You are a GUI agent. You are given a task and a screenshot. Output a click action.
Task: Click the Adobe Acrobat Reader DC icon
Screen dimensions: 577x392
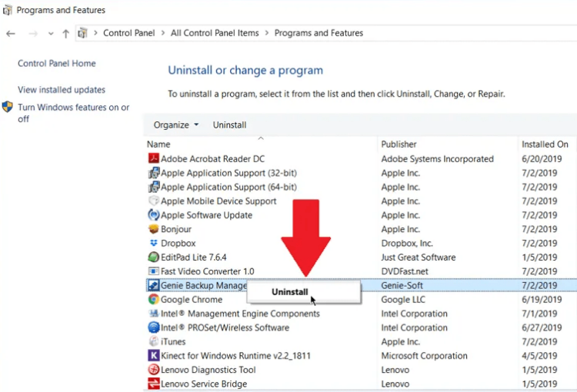tap(153, 158)
